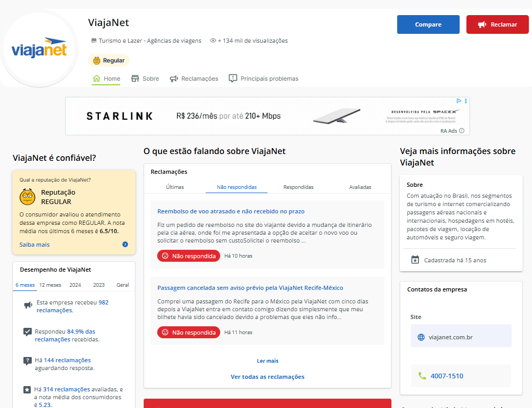Open Reclamações megaphone tab in header

194,79
